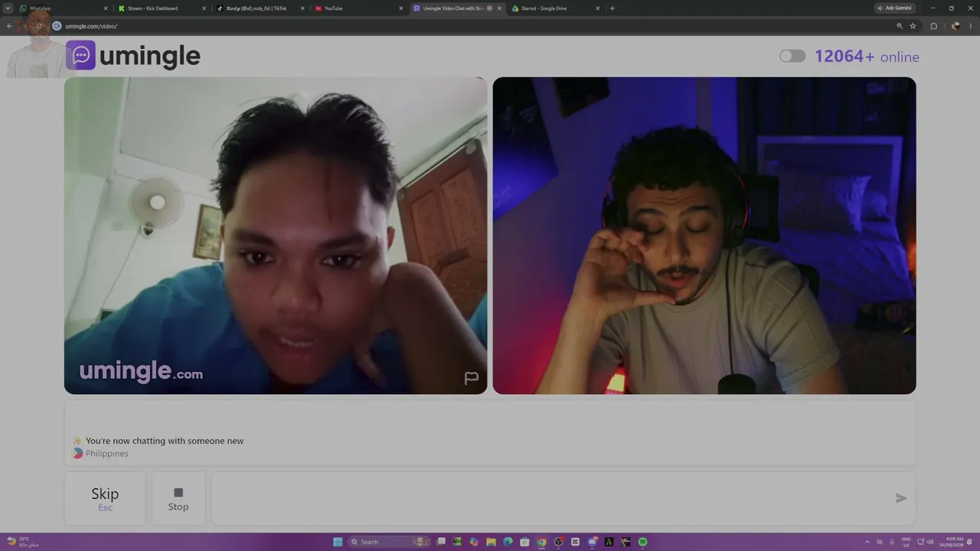
Task: Open Spotify on the taskbar
Action: [x=642, y=542]
